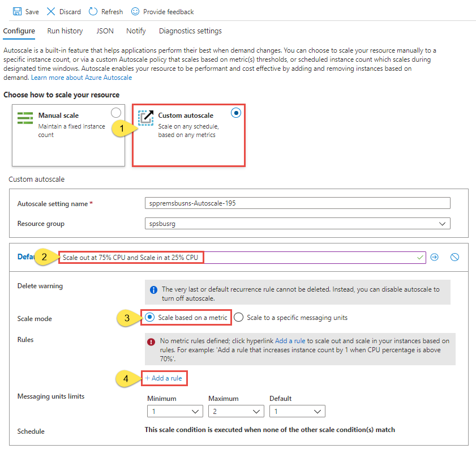Open Learn more about Azure Autoscale link
Image resolution: width=476 pixels, height=453 pixels.
click(x=82, y=78)
